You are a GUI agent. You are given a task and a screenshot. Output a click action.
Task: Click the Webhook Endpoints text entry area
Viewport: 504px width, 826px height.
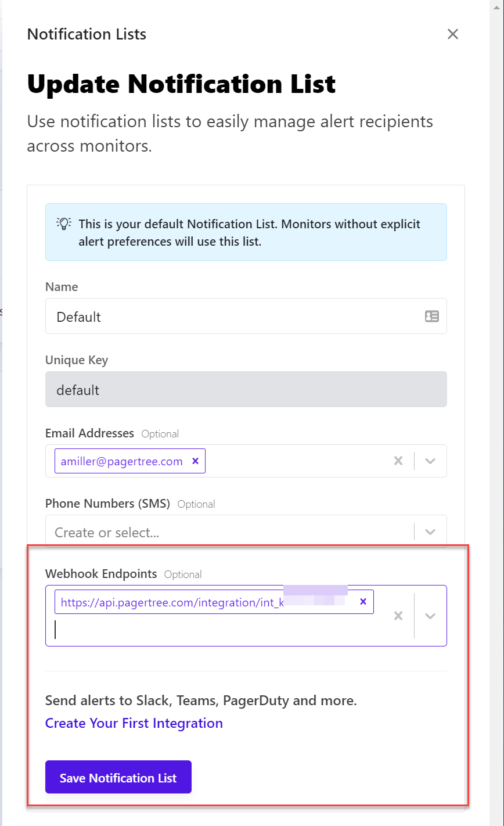coord(221,630)
